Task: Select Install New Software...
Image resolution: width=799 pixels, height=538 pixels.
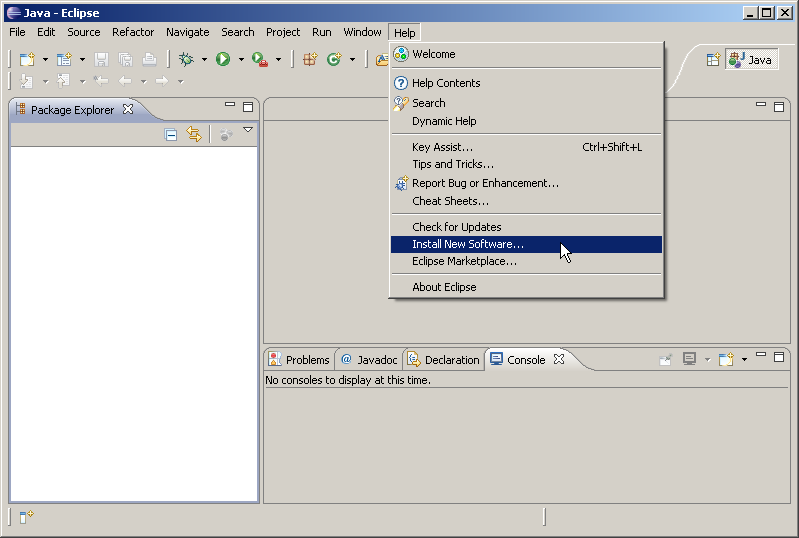Action: 526,244
